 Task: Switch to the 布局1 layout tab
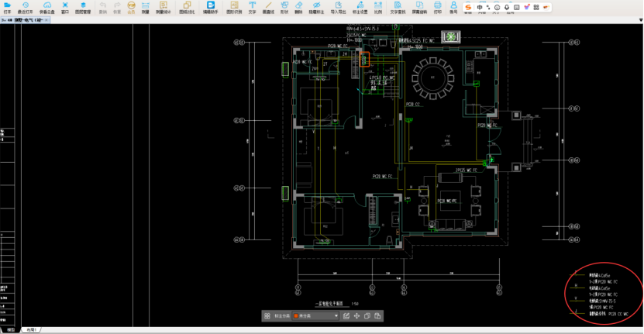[x=31, y=330]
